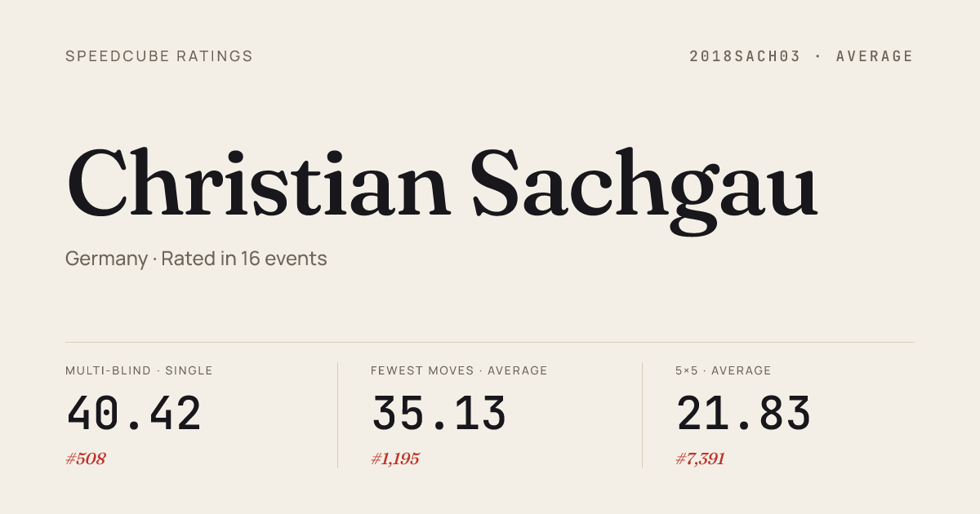The image size is (980, 514).
Task: Select the FEWEST MOVES · AVERAGE label
Action: (x=459, y=370)
